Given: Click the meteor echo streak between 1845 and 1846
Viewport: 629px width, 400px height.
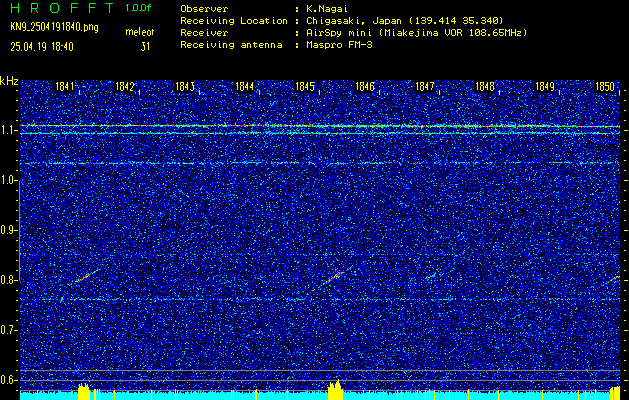Looking at the screenshot, I should click(x=334, y=276).
